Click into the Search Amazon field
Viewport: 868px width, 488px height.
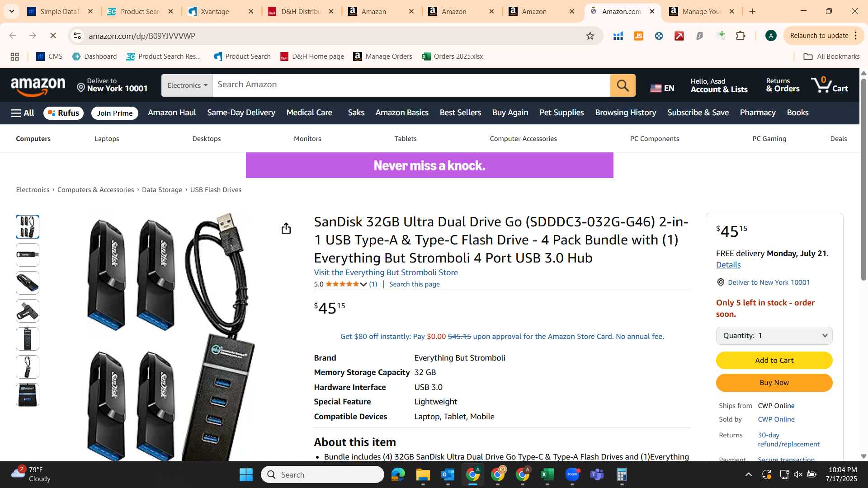(411, 85)
